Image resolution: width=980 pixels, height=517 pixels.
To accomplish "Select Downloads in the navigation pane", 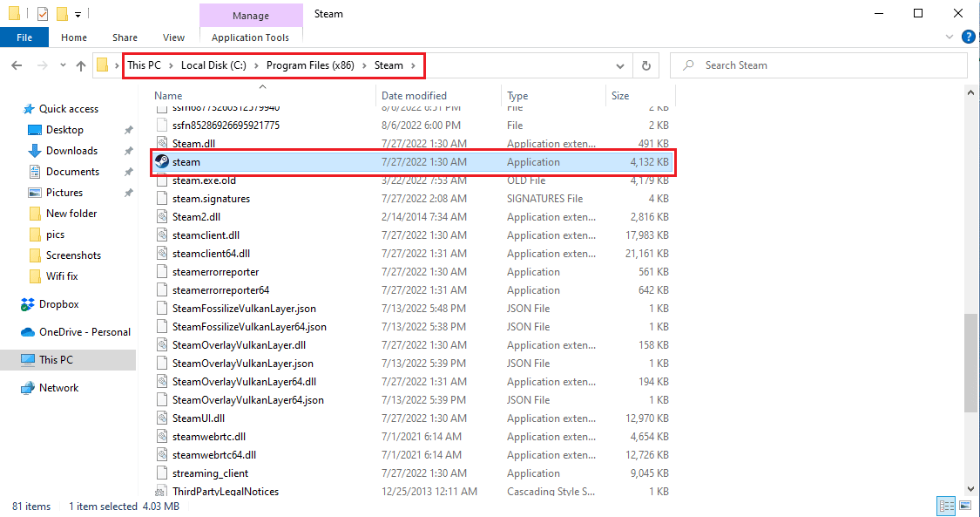I will coord(71,151).
